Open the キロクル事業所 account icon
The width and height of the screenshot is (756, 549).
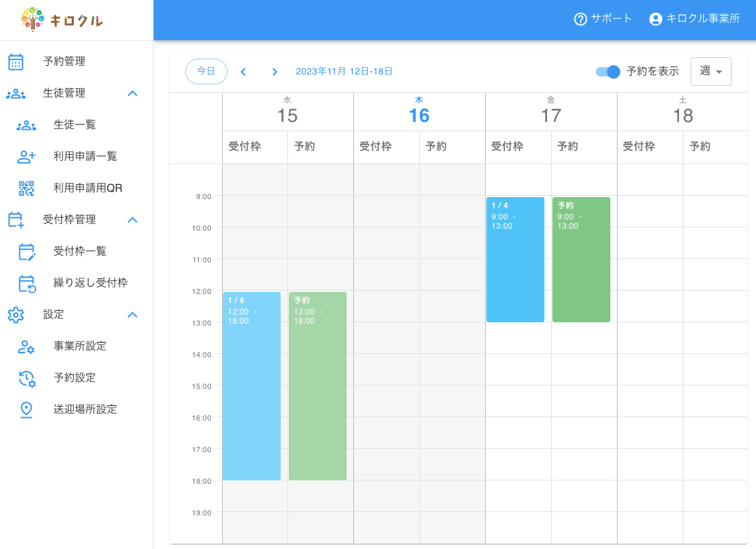click(x=656, y=19)
